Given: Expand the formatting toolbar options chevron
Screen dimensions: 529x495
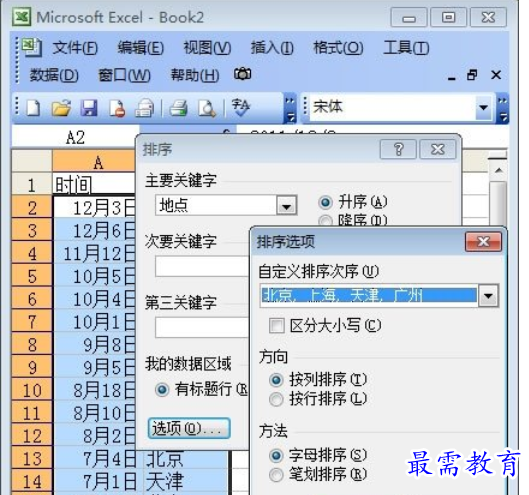Looking at the screenshot, I should pyautogui.click(x=502, y=109).
